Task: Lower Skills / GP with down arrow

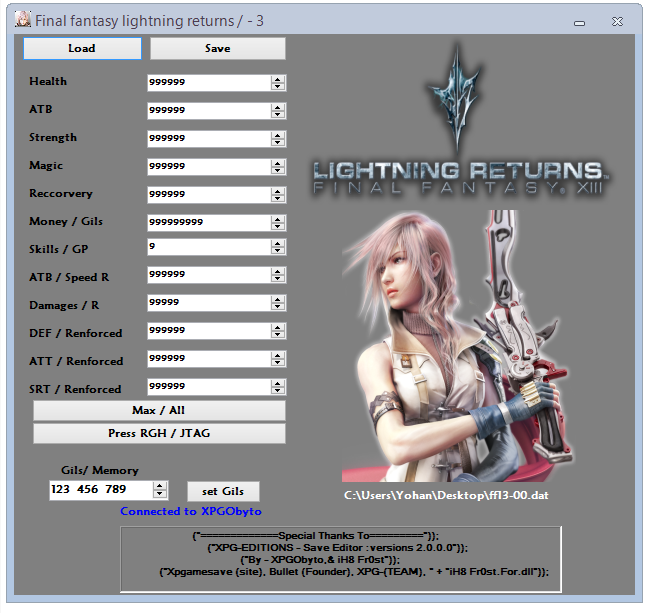Action: pos(277,254)
